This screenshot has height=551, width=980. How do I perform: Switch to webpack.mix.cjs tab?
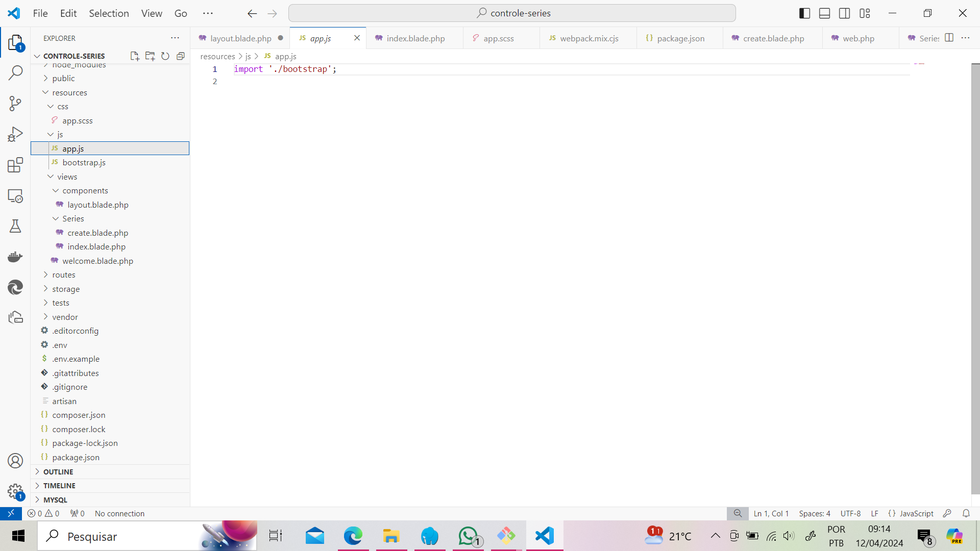[589, 38]
